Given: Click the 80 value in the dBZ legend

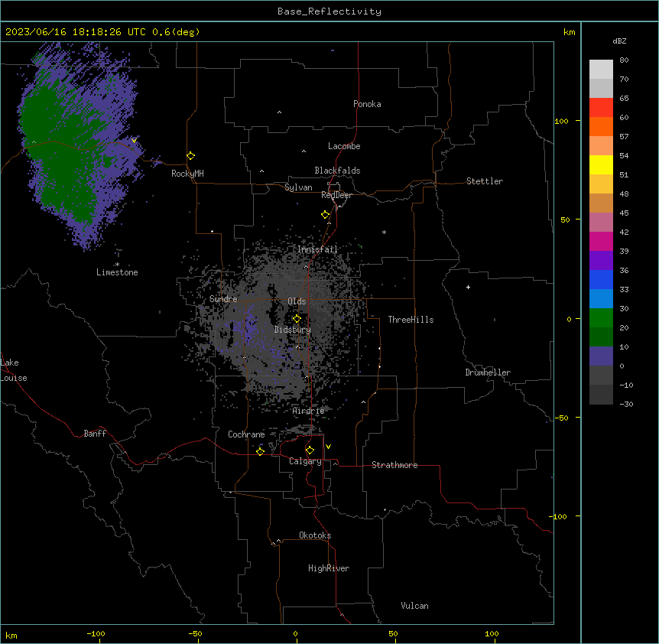Looking at the screenshot, I should click(x=624, y=60).
